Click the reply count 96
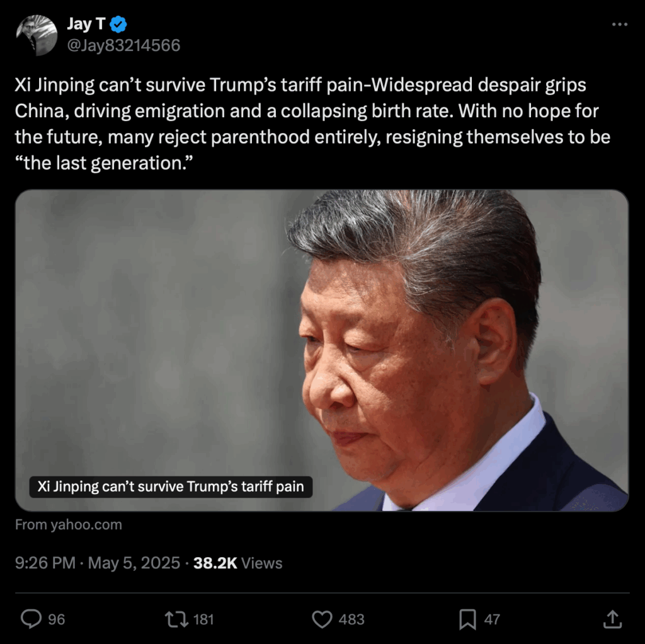Viewport: 645px width, 644px height. tap(56, 619)
